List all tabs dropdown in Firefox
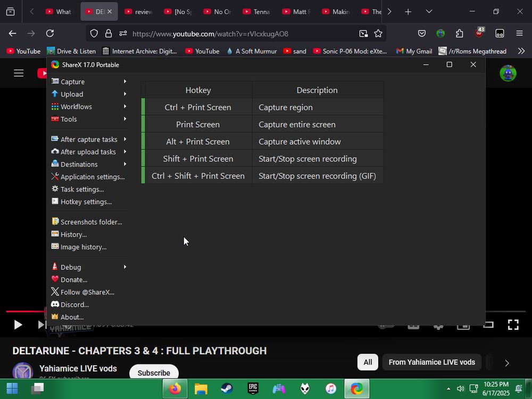The image size is (532, 399). pos(429,12)
